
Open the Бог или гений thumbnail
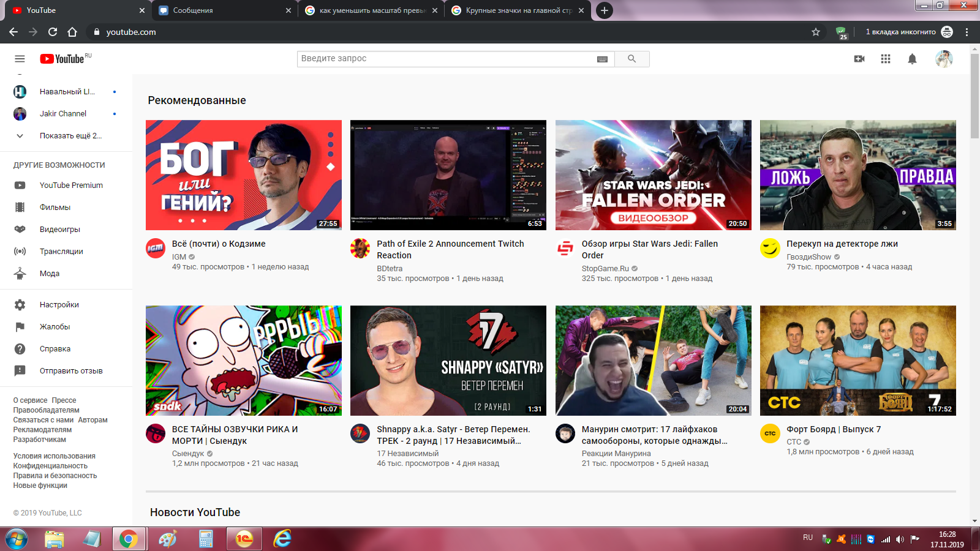coord(244,175)
